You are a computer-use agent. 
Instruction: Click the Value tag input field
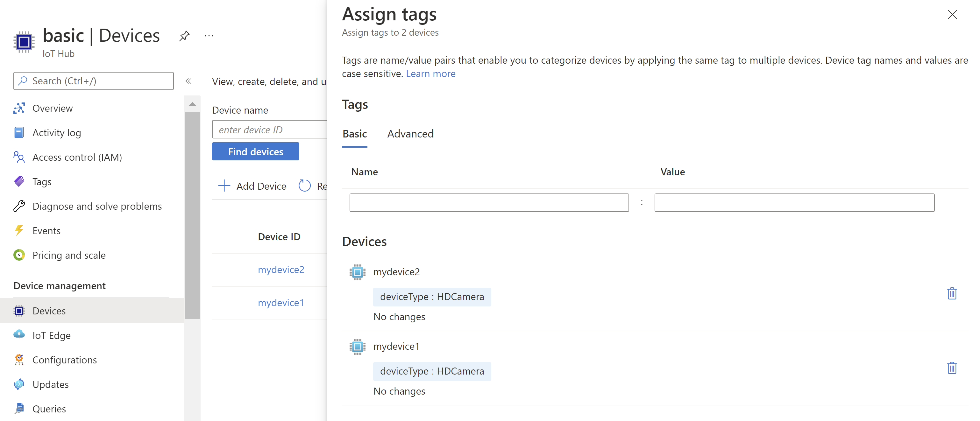click(794, 202)
